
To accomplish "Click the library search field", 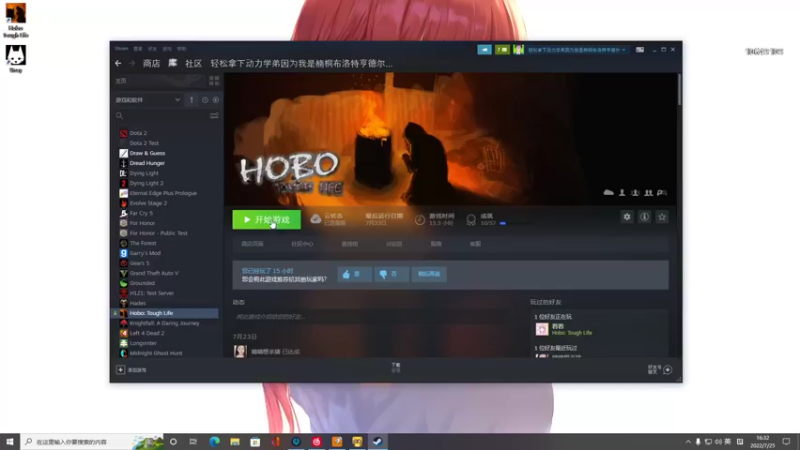I will click(162, 116).
